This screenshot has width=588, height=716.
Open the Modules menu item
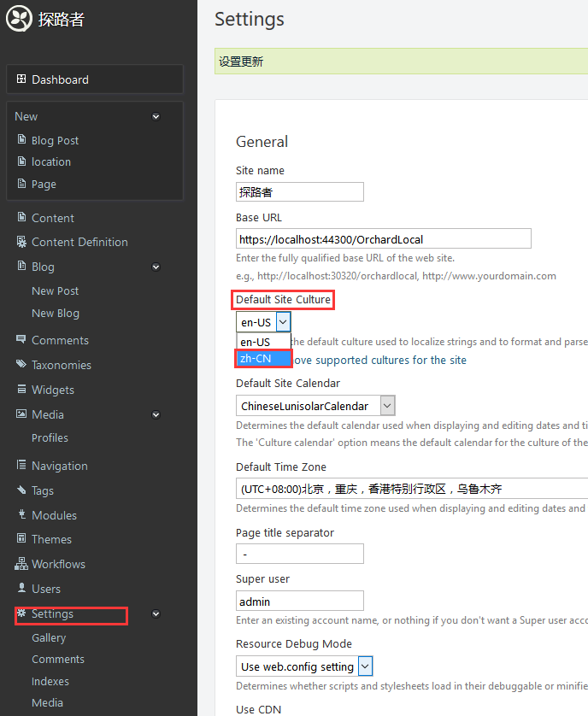[54, 515]
